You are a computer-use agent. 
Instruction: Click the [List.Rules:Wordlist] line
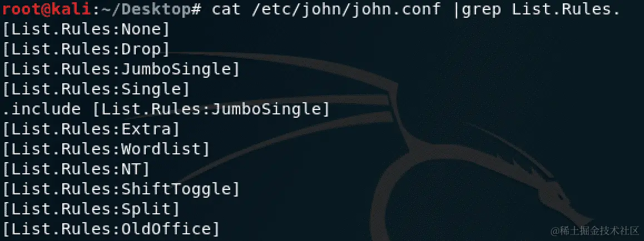106,149
